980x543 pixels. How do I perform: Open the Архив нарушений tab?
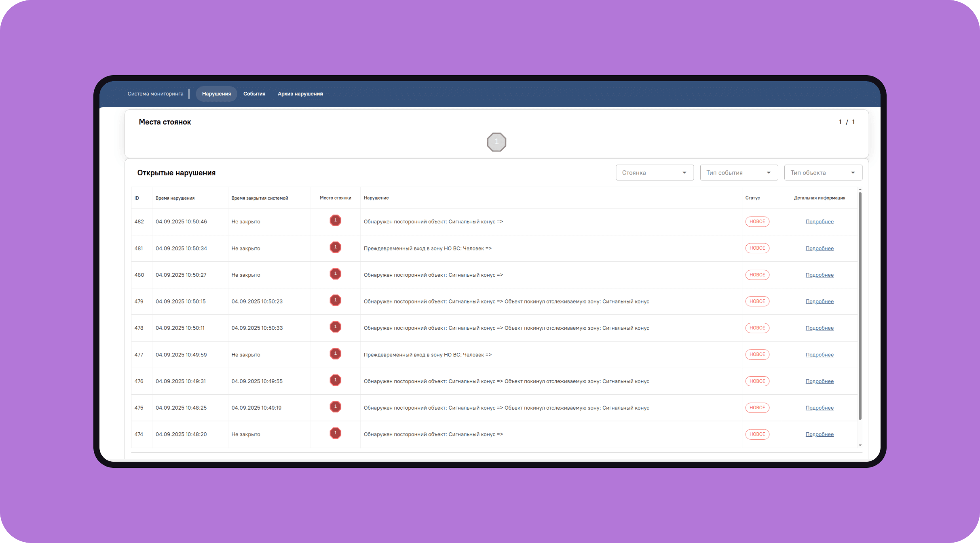pyautogui.click(x=300, y=94)
